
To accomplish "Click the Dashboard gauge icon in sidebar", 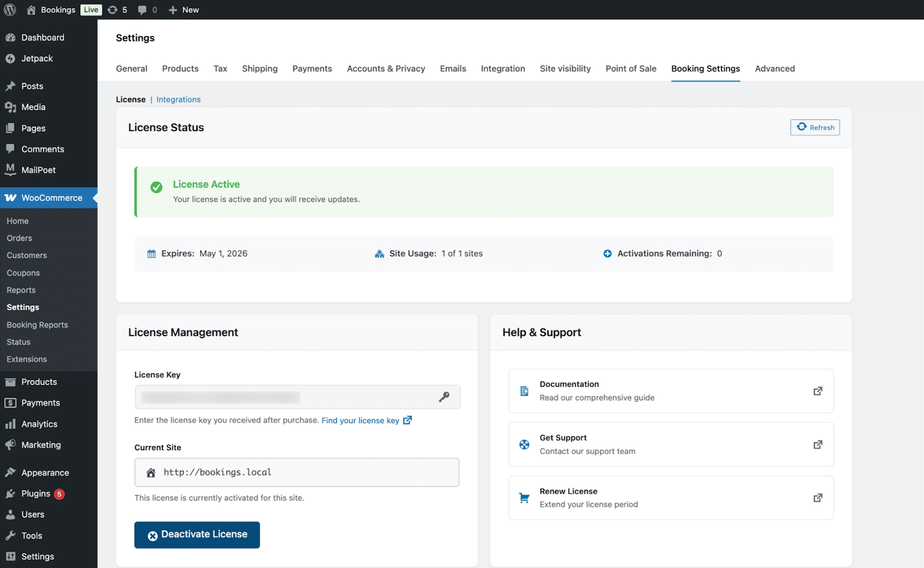I will [10, 38].
